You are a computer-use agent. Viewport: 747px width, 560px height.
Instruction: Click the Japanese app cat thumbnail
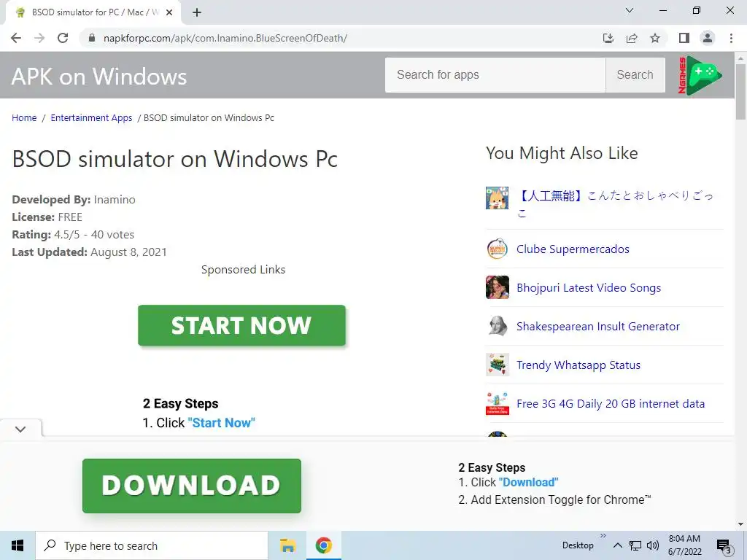click(497, 198)
